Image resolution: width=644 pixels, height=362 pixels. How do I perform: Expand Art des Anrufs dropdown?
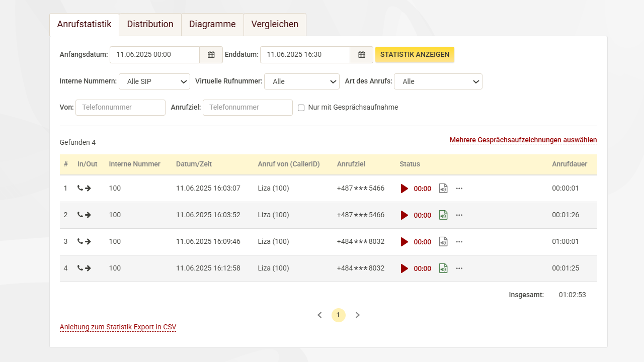[x=438, y=81]
